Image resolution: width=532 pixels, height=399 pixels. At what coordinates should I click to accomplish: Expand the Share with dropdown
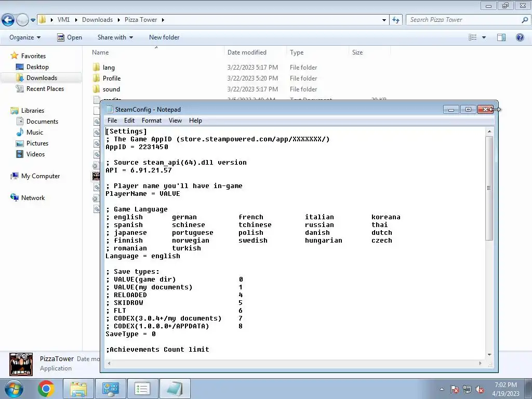tap(115, 37)
